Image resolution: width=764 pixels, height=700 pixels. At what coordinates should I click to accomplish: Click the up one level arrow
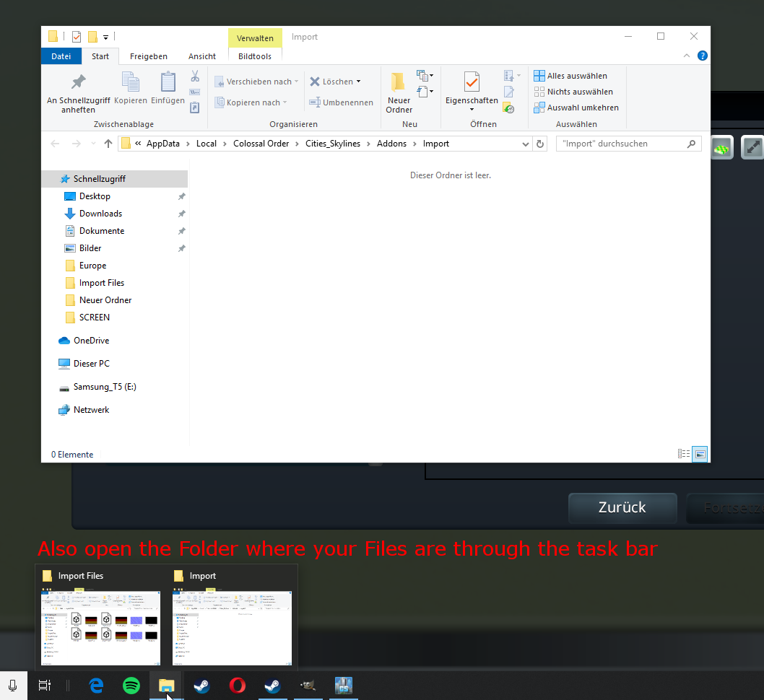108,144
